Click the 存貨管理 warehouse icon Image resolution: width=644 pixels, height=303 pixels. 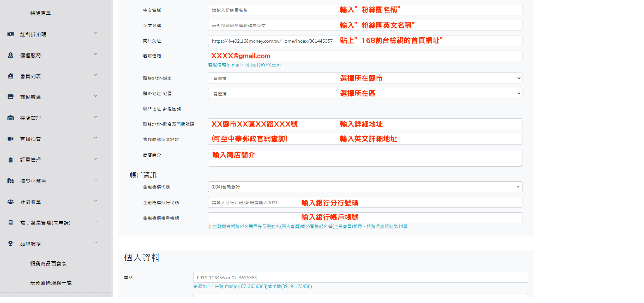[10, 118]
